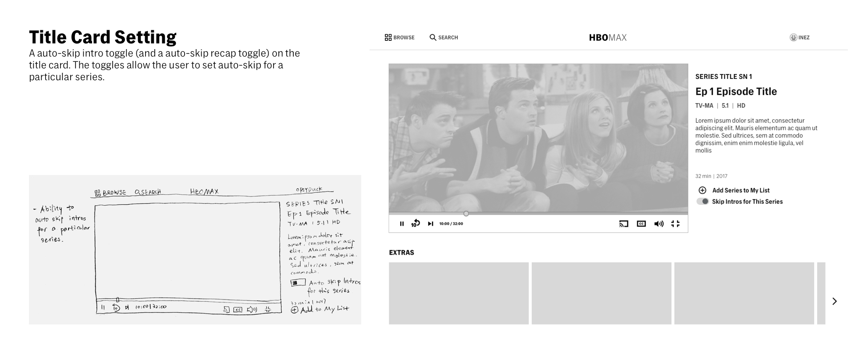Rewind 10 seconds in the player
This screenshot has width=868, height=342.
pyautogui.click(x=416, y=224)
